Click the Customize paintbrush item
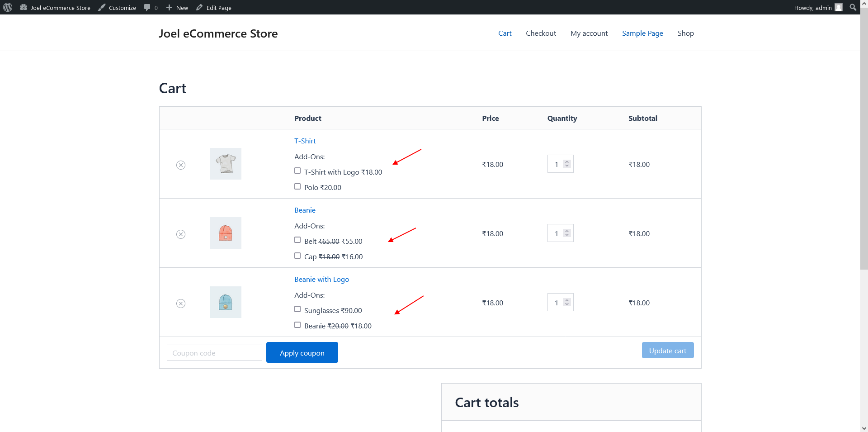 coord(117,8)
